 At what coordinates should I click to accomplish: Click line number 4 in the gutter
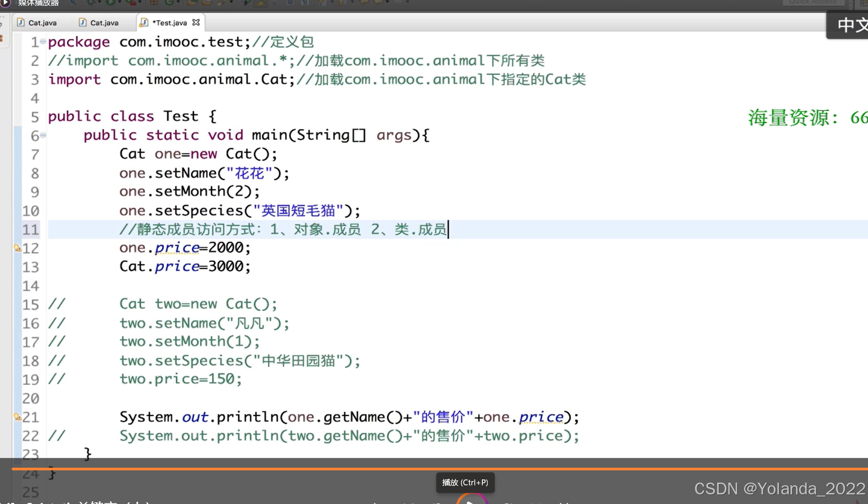point(35,98)
